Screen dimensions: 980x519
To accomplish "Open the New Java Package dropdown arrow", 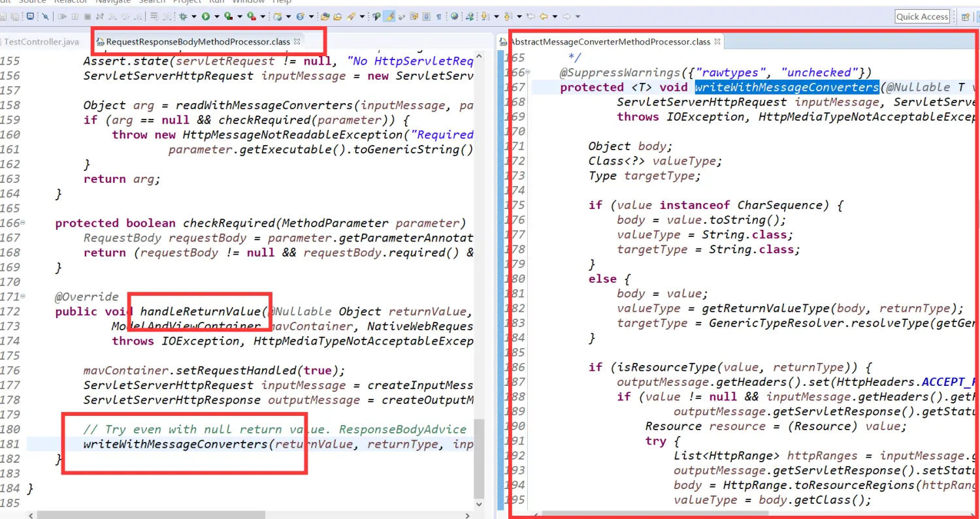I will point(288,16).
